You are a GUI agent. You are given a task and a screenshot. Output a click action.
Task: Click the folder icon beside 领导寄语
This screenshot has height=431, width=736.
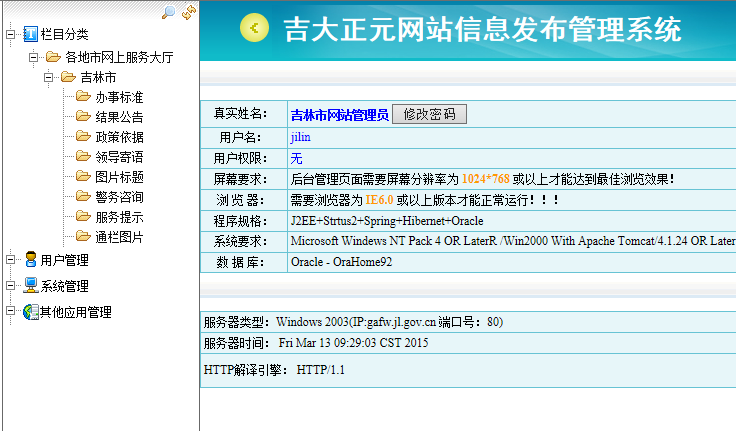coord(84,156)
